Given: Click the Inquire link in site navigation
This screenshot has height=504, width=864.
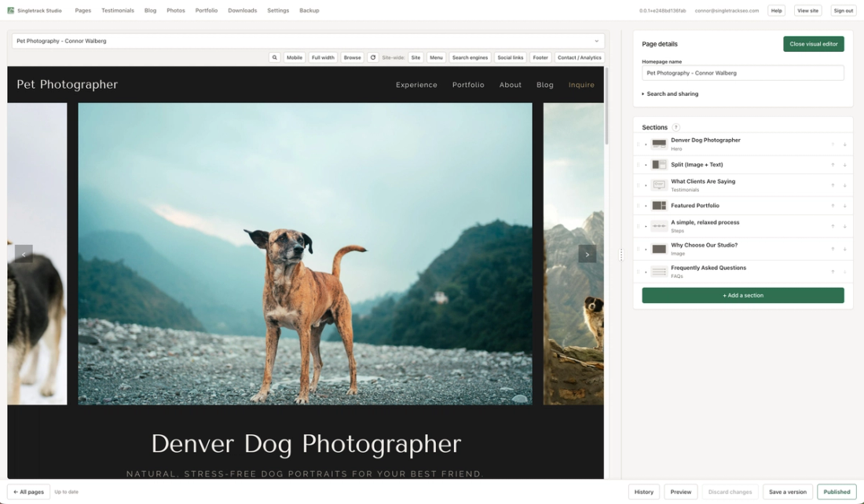Looking at the screenshot, I should (581, 85).
